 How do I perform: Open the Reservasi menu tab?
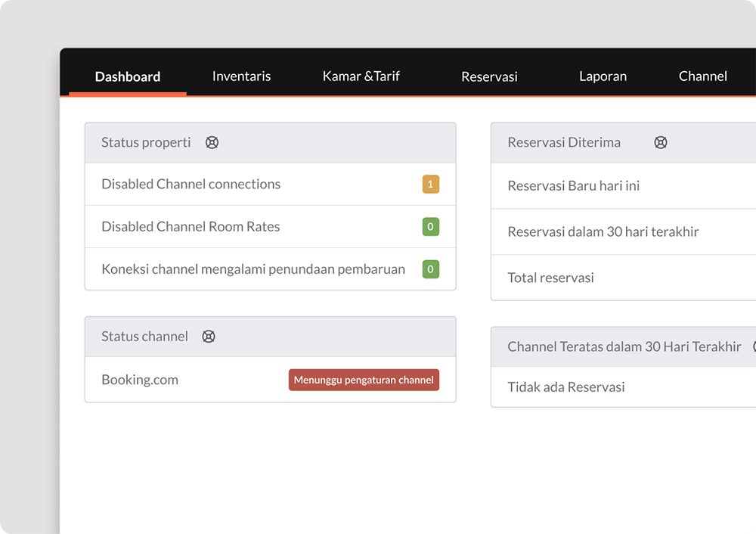click(x=489, y=76)
